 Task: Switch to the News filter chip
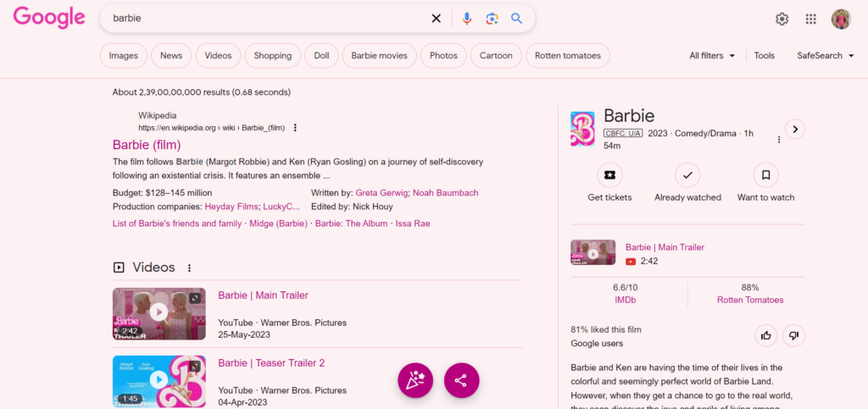click(x=171, y=56)
